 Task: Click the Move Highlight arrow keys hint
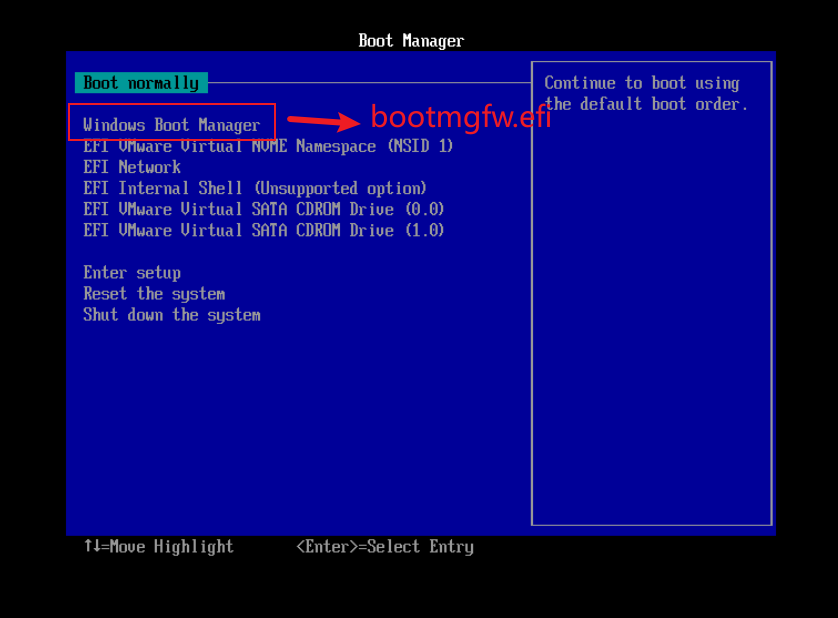pyautogui.click(x=159, y=546)
